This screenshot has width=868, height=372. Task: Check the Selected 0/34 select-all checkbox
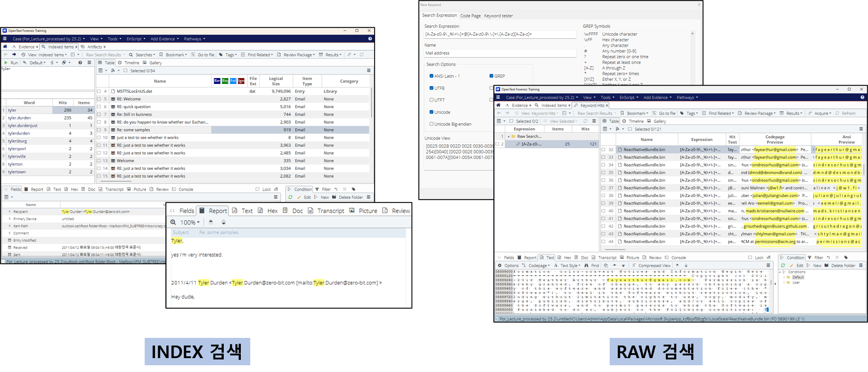[126, 70]
